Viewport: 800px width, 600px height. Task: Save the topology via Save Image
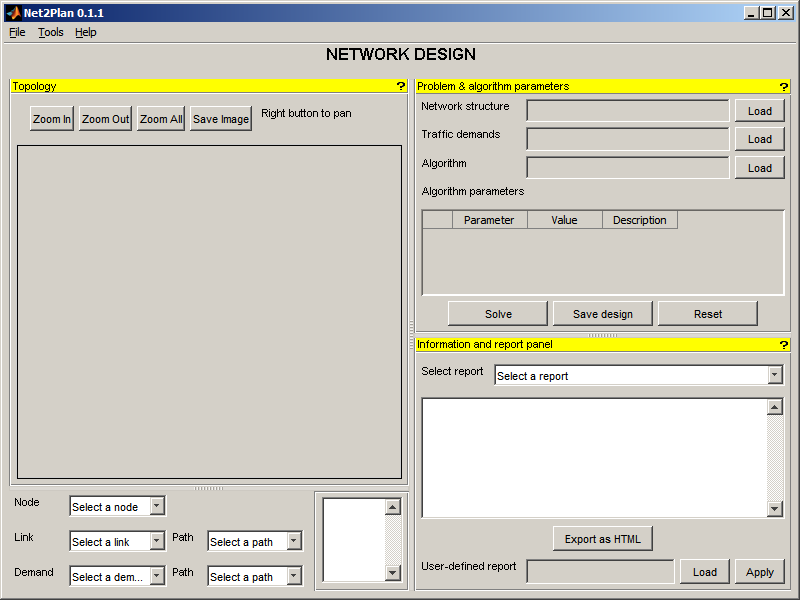[221, 119]
